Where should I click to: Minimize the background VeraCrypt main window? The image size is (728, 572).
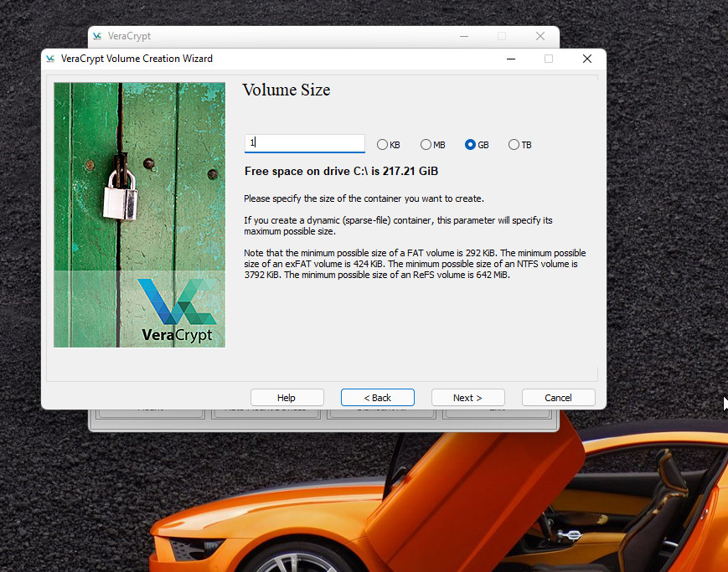[464, 36]
